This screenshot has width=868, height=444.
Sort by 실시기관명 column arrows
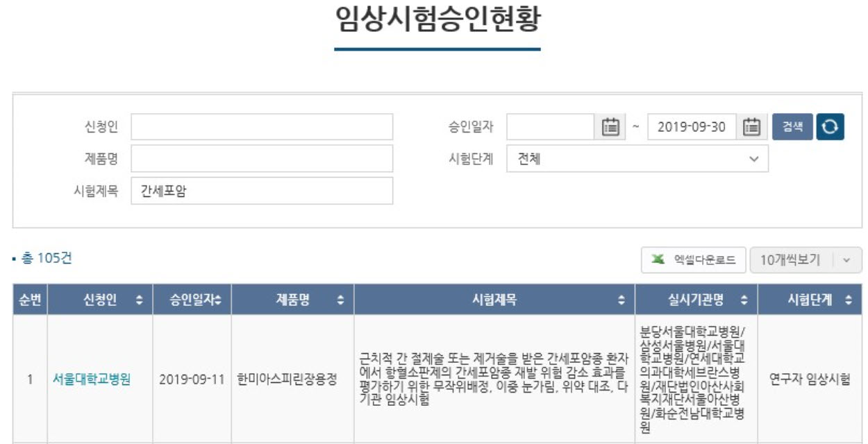pos(744,300)
